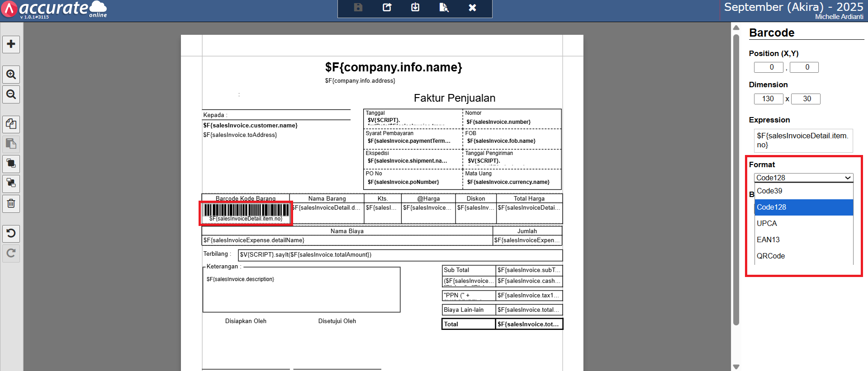Delete selected element with trash icon
The height and width of the screenshot is (371, 868).
tap(11, 203)
